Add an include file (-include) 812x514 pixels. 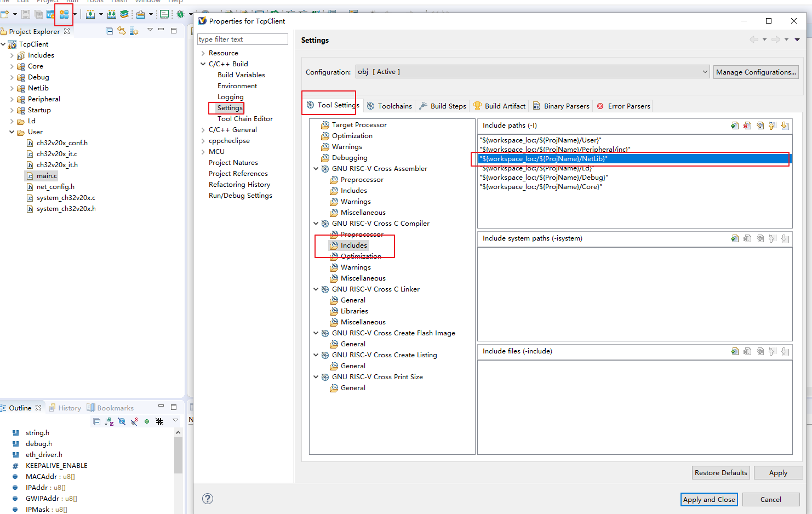click(x=734, y=351)
